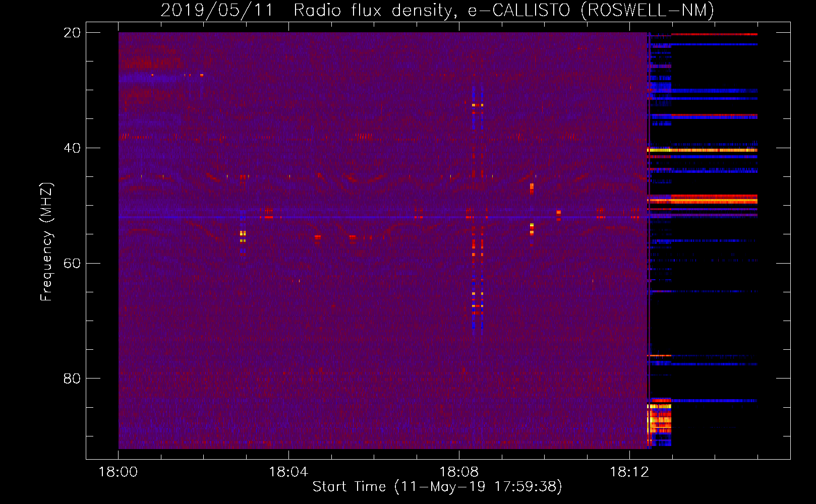This screenshot has height=504, width=816.
Task: Click the '60' frequency tick label
Action: (72, 263)
